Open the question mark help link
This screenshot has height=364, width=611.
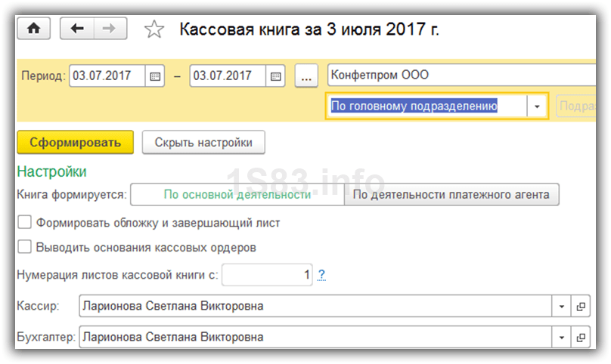pos(321,275)
